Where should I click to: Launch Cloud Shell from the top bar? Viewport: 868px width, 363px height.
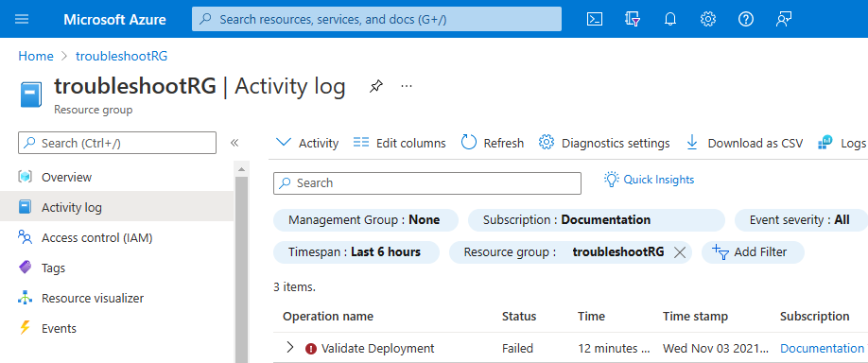click(595, 19)
